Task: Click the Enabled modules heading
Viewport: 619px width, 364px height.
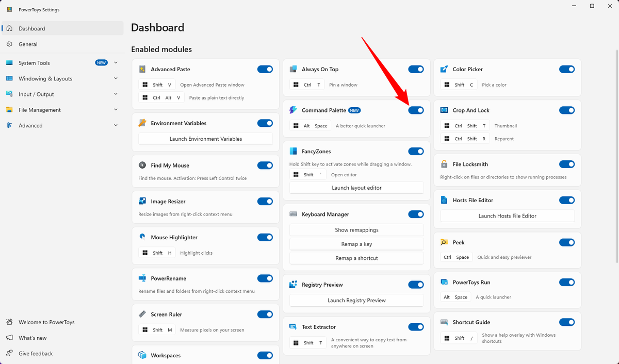Action: (x=161, y=49)
